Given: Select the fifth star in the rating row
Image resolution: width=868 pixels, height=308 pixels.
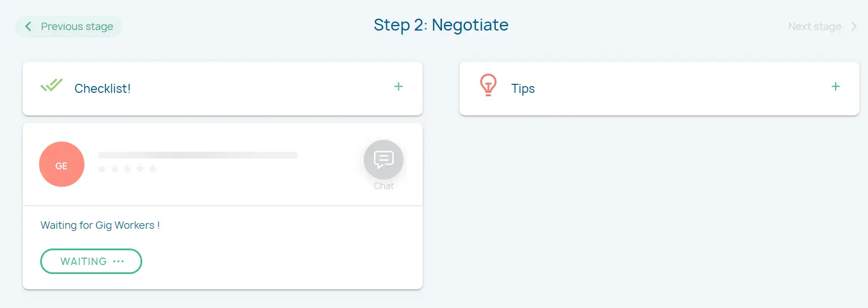Looking at the screenshot, I should (x=153, y=169).
